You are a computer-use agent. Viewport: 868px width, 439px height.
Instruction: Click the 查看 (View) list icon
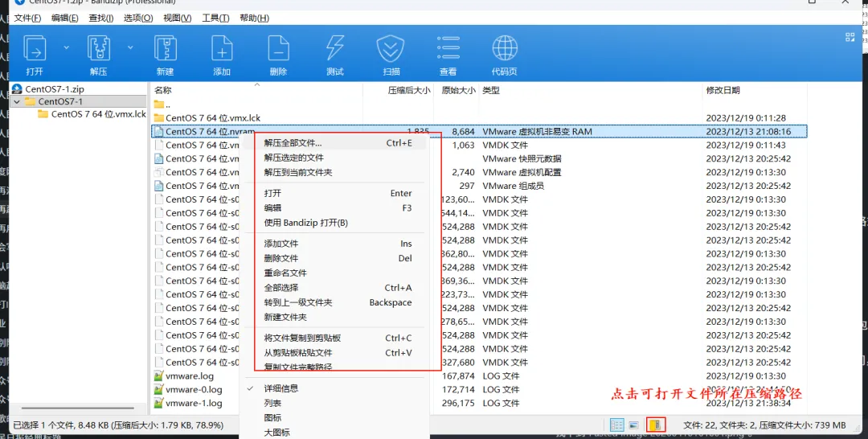448,48
